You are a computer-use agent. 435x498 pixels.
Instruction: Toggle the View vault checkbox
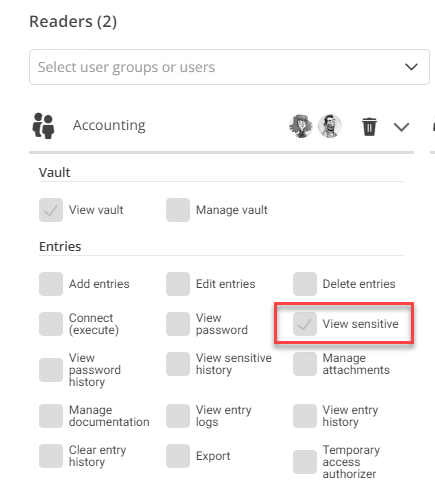pos(51,210)
